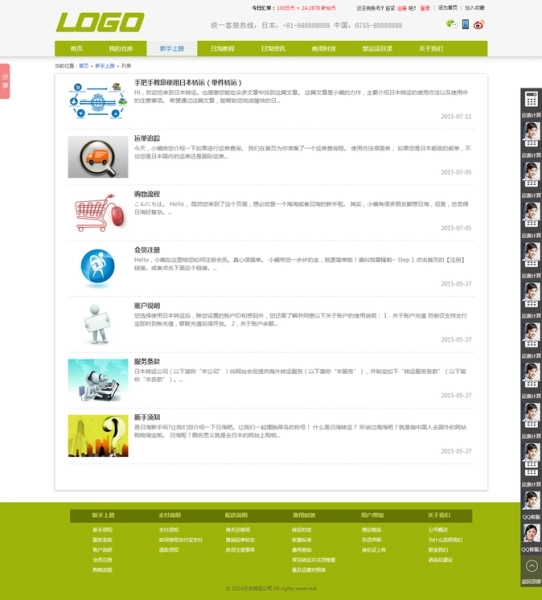Click the 加入收藏 link
The image size is (542, 600).
(x=475, y=8)
